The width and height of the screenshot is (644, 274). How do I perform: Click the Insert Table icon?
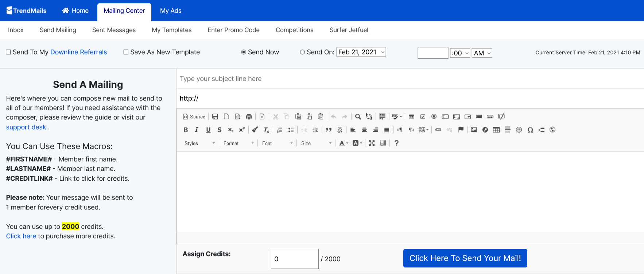click(x=496, y=130)
